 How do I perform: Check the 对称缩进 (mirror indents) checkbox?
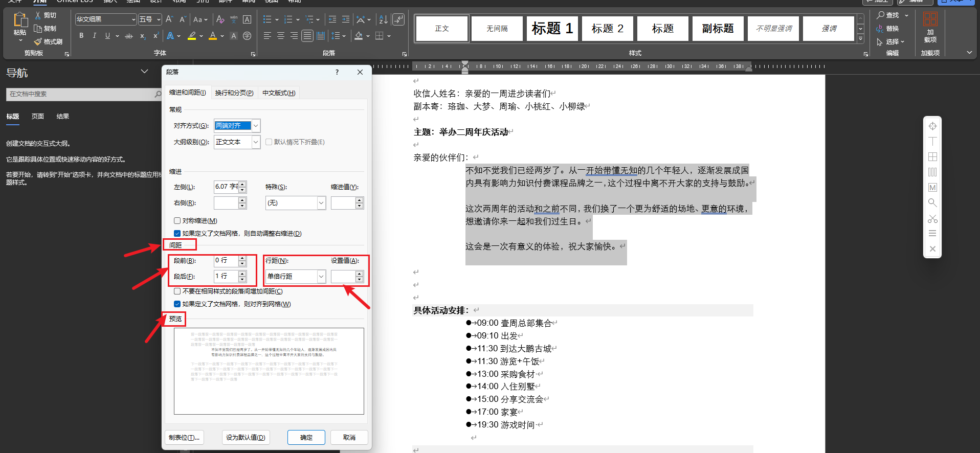tap(177, 221)
